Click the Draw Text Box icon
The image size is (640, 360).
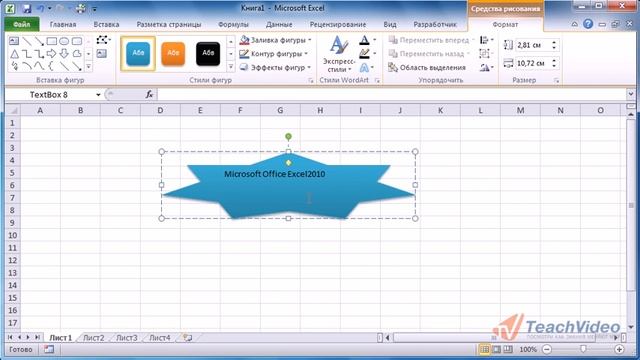point(102,53)
